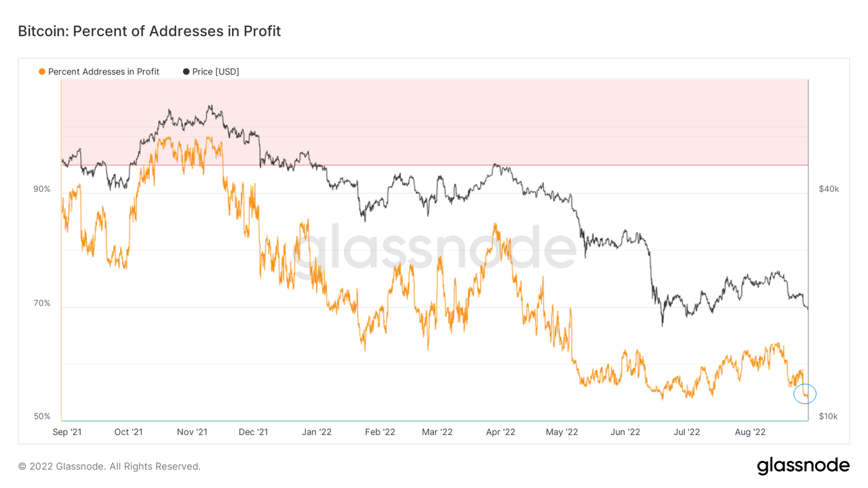Select the Aug '22 x-axis label
This screenshot has width=868, height=488.
pyautogui.click(x=750, y=432)
